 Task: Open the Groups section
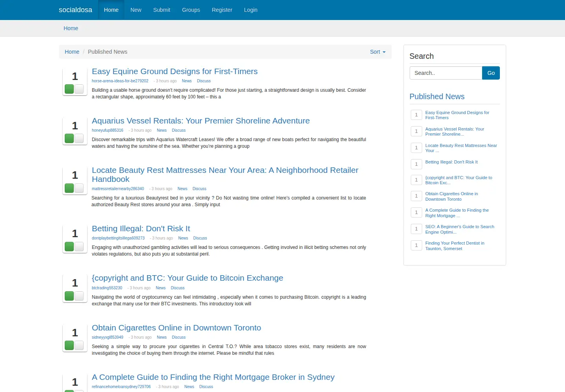(x=191, y=10)
